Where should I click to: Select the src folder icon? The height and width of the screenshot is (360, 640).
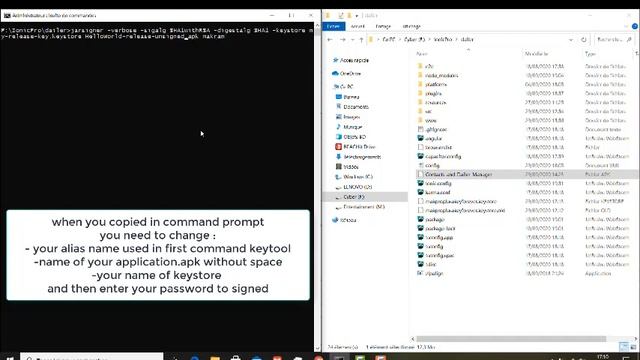point(420,111)
